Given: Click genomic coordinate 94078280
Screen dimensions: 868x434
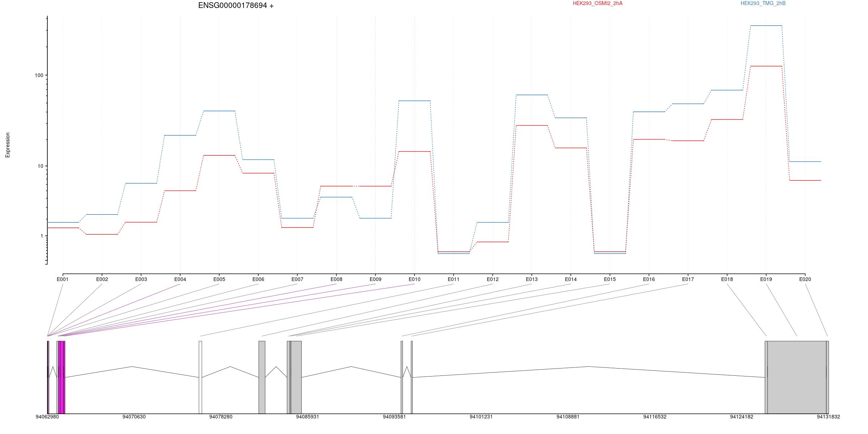Looking at the screenshot, I should [x=221, y=417].
